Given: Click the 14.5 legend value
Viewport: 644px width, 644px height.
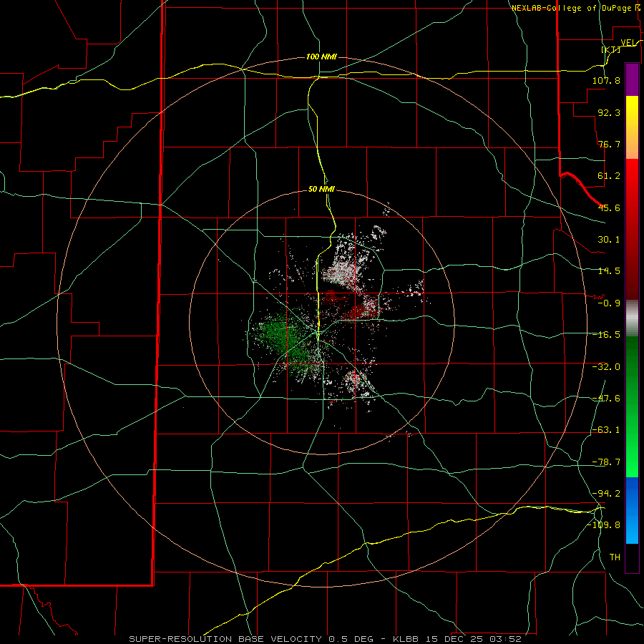Looking at the screenshot, I should [x=609, y=271].
